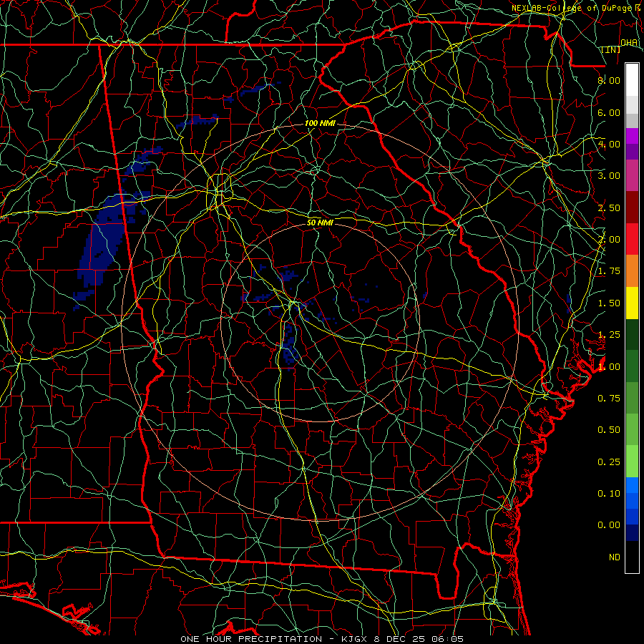Click the 0.10 legend value
644x644 pixels.
tap(609, 494)
